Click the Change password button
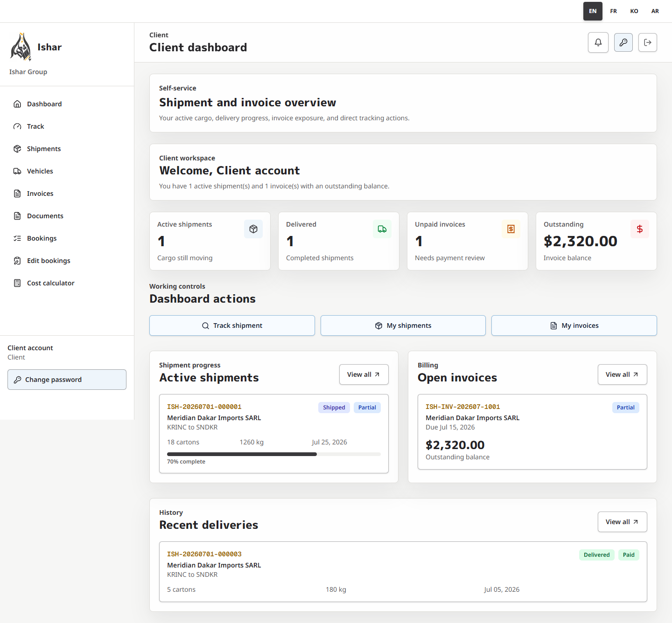The image size is (672, 623). 67,380
